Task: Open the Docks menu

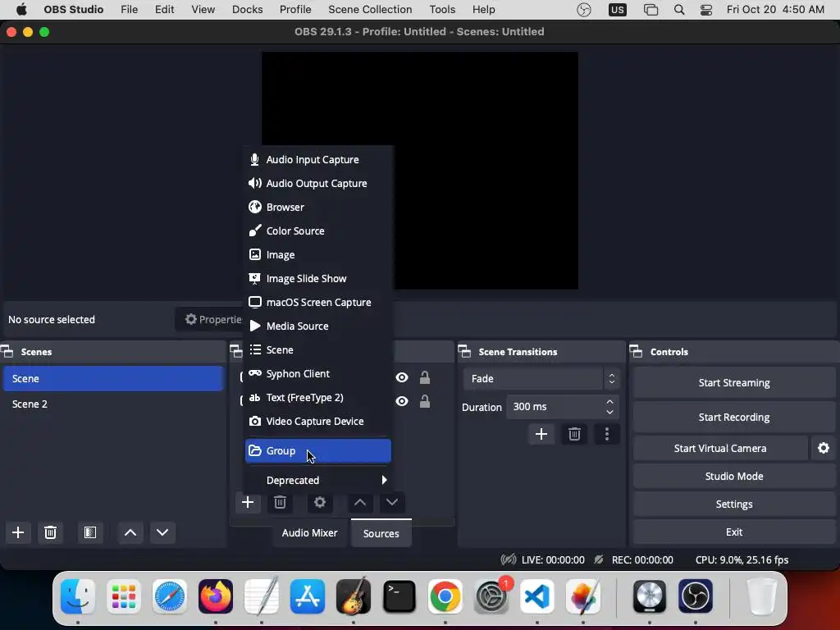Action: coord(247,10)
